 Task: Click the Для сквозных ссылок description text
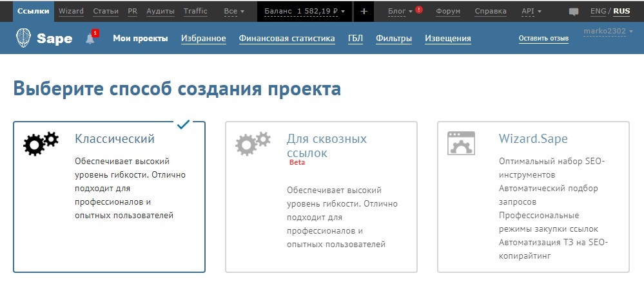342,218
